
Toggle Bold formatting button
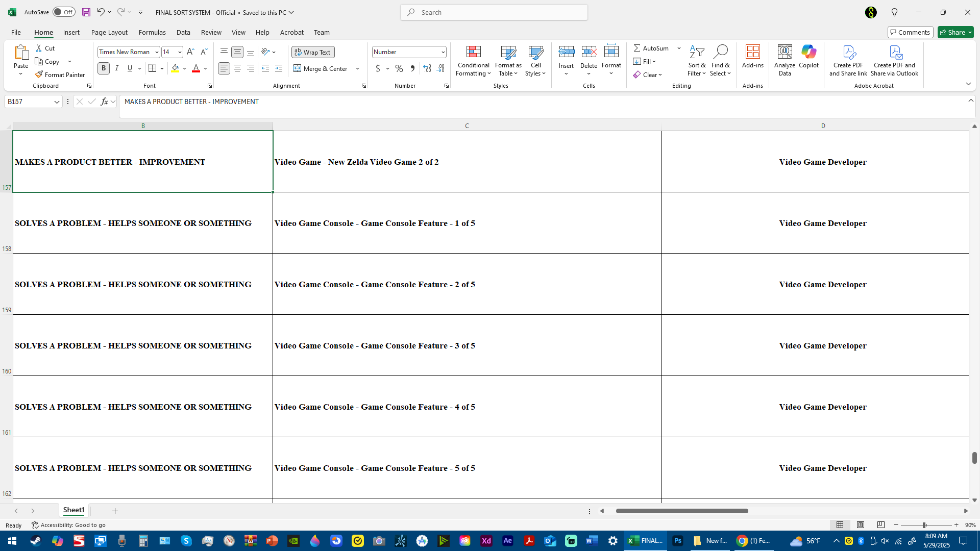pyautogui.click(x=104, y=68)
